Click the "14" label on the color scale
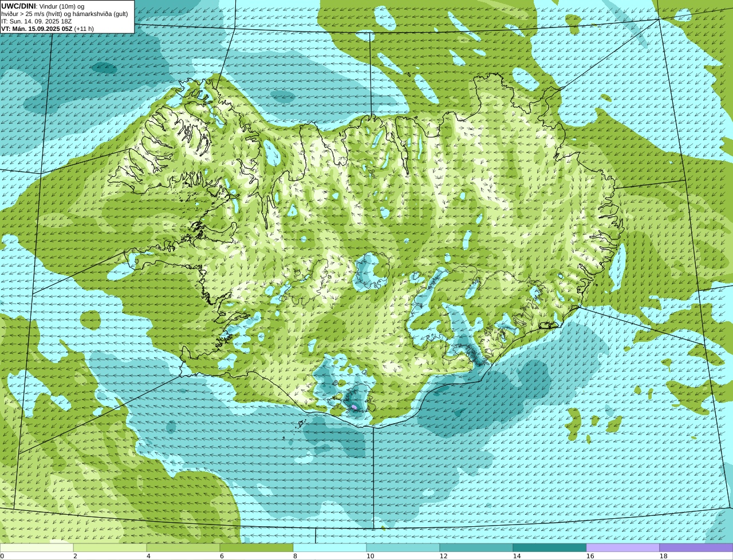The height and width of the screenshot is (560, 733). 517,556
